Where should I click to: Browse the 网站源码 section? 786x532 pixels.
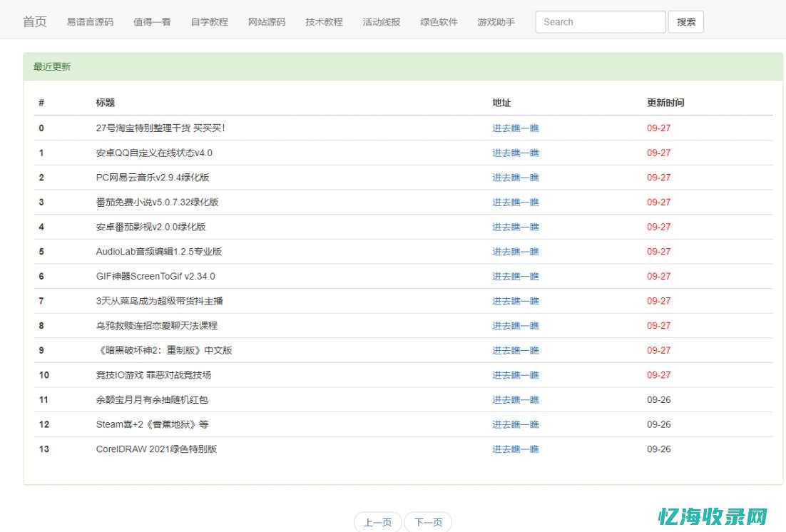[265, 22]
